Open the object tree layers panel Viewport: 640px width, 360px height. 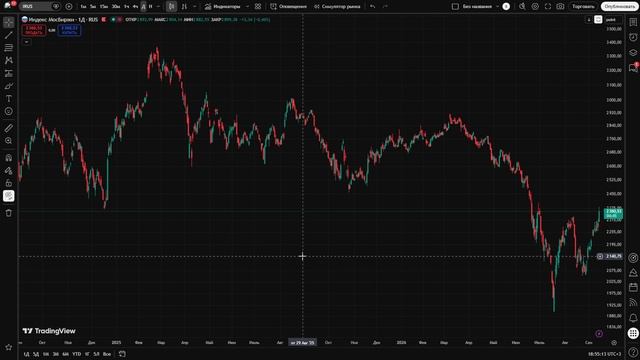pyautogui.click(x=633, y=52)
